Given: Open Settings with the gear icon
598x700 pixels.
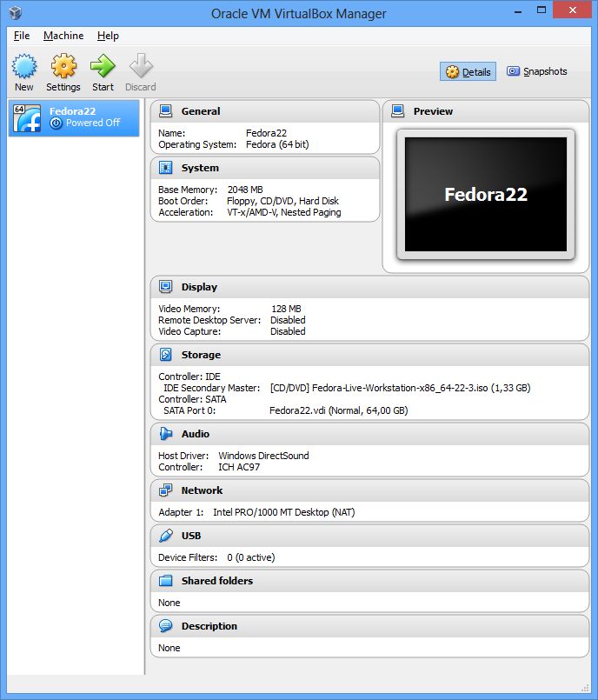Looking at the screenshot, I should coord(63,66).
